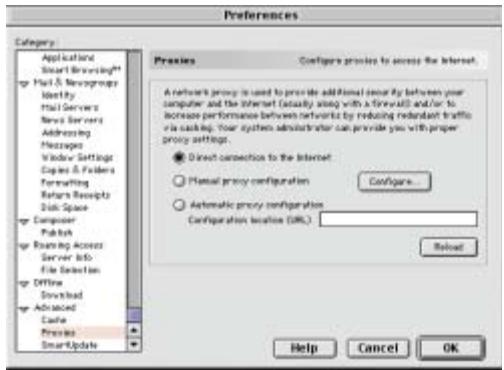504x370 pixels.
Task: Click the category list scroll down arrow
Action: pos(134,344)
